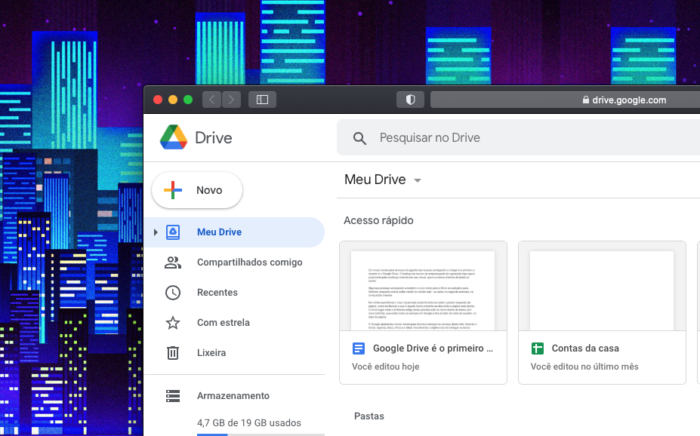
Task: Open the Recentes section
Action: pos(234,293)
